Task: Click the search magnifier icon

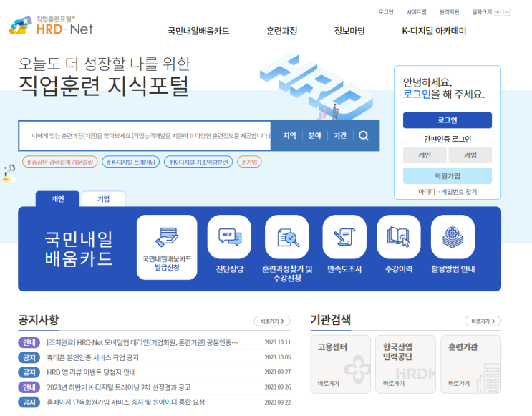Action: pyautogui.click(x=363, y=136)
